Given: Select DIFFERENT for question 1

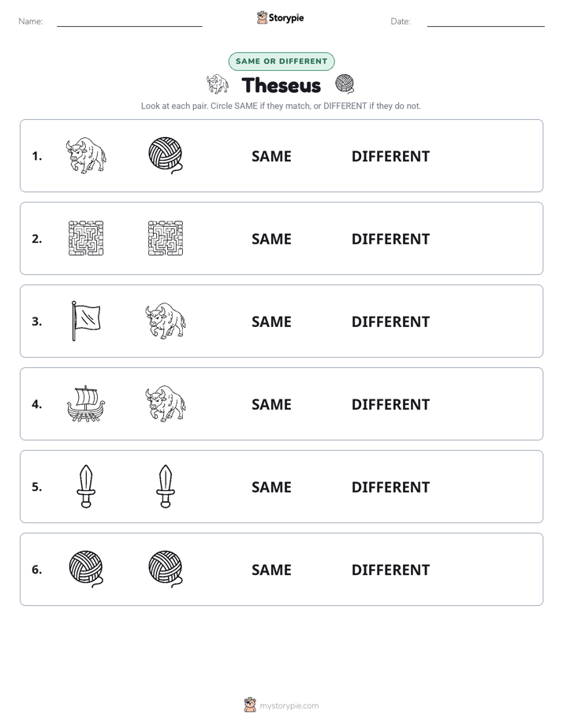Looking at the screenshot, I should click(390, 157).
